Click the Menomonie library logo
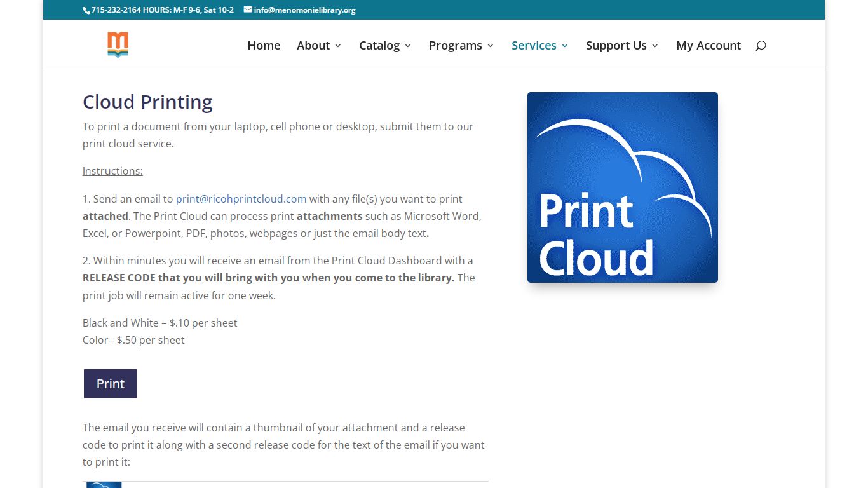This screenshot has width=868, height=488. click(118, 45)
